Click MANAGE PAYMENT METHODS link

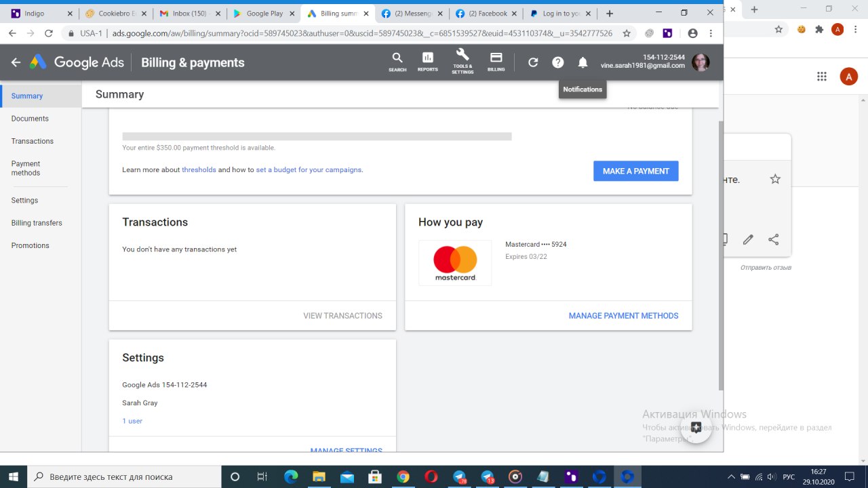pos(623,316)
